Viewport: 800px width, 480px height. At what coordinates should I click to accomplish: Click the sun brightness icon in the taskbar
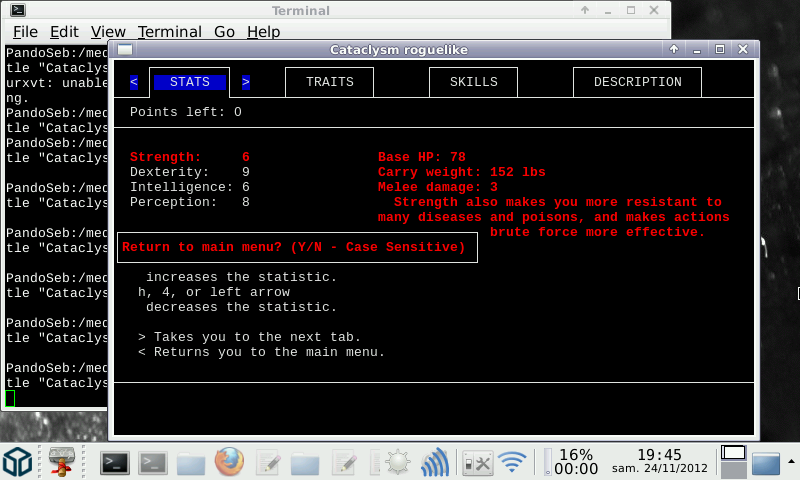click(397, 463)
